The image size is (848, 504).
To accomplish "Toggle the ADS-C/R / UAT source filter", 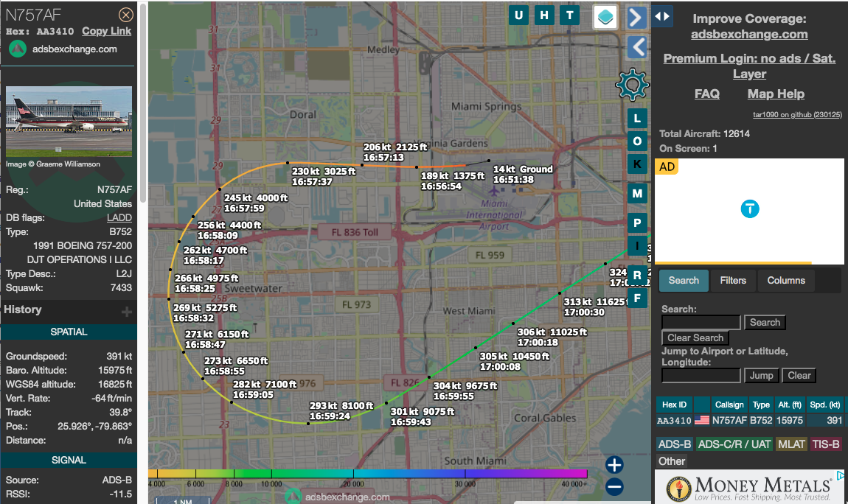I will [734, 444].
